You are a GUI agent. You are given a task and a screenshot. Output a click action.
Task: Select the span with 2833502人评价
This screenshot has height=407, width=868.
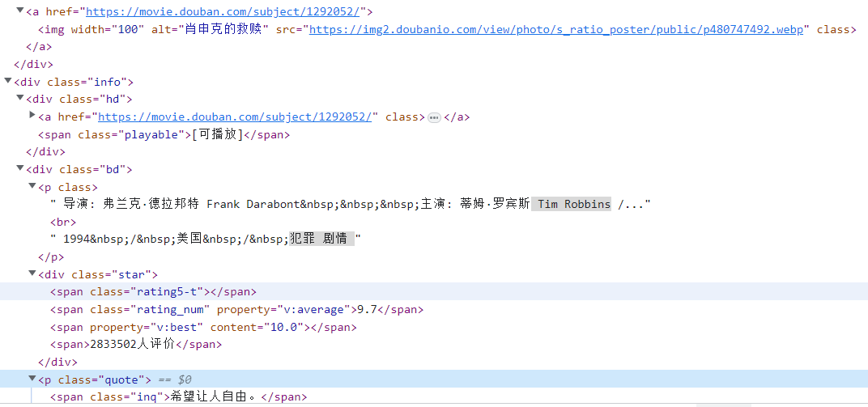[136, 345]
